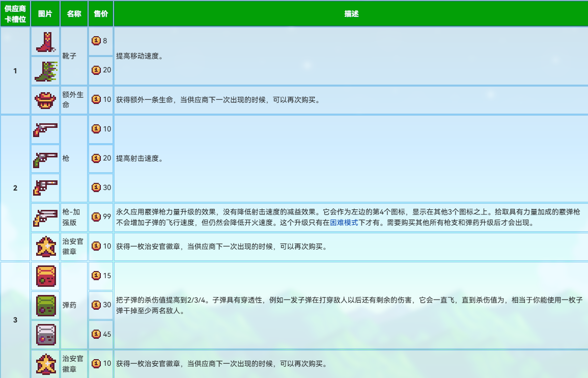Click the red ammo box image priced 15

[x=45, y=276]
